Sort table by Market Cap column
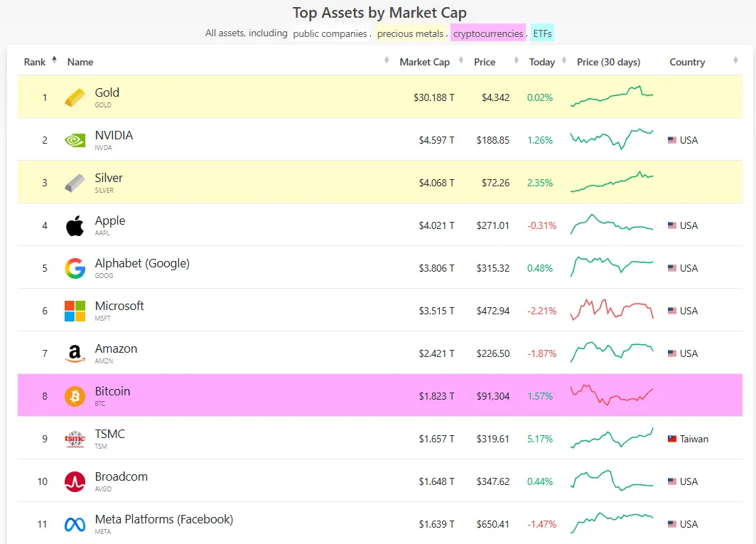Image resolution: width=756 pixels, height=544 pixels. 424,62
